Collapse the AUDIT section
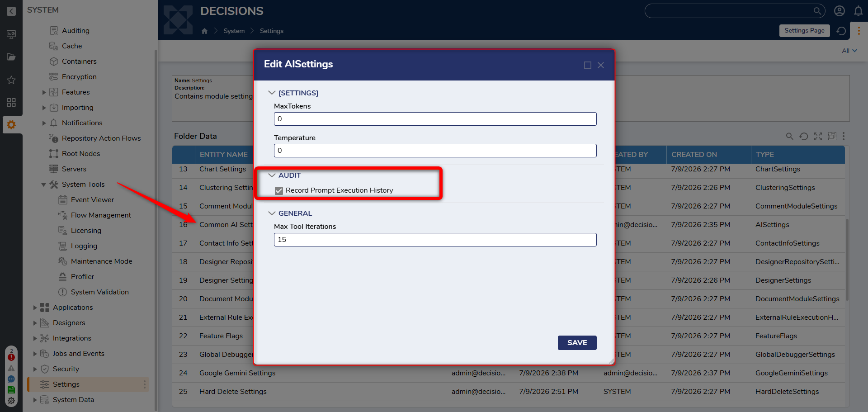 tap(272, 175)
